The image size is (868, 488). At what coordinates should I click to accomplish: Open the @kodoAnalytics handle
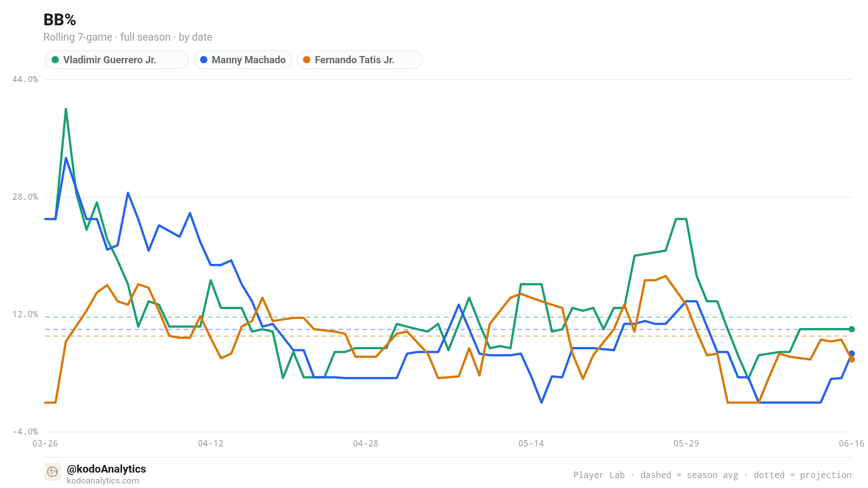(x=106, y=469)
